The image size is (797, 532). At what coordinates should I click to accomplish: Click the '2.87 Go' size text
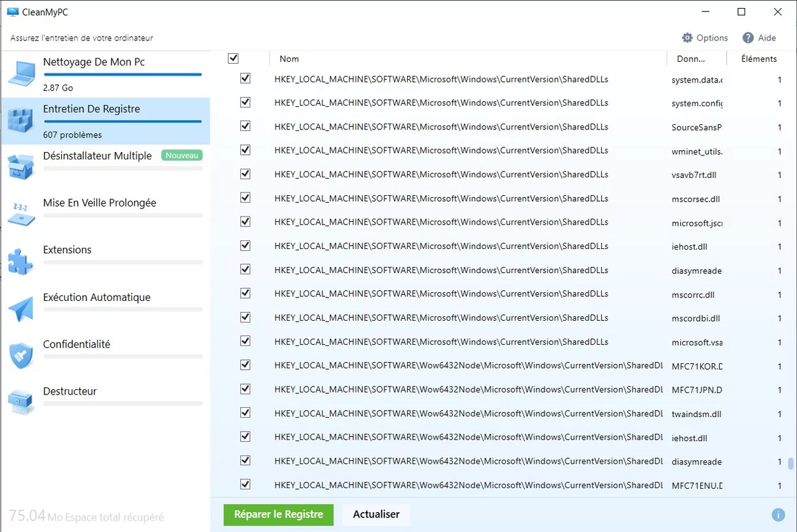pos(58,88)
